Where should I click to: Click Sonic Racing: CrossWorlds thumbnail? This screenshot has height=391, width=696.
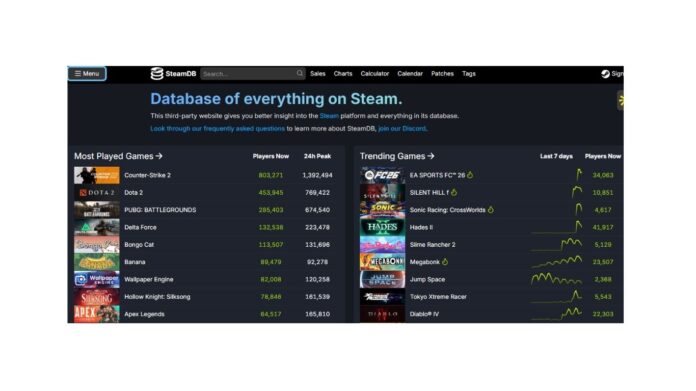(382, 210)
